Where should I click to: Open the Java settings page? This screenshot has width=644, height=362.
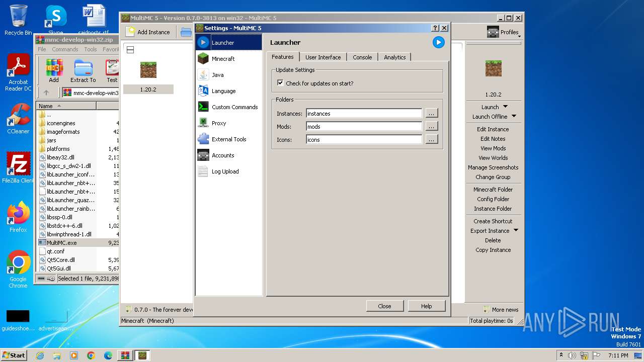click(229, 75)
